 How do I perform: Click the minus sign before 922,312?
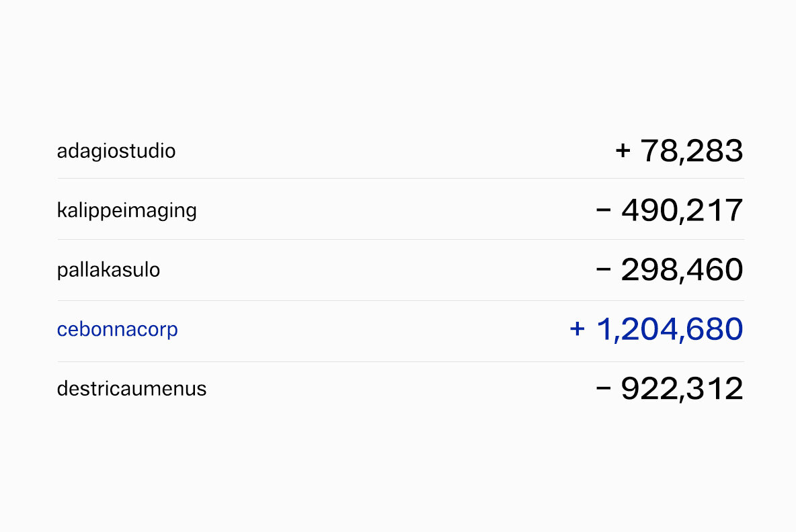click(604, 390)
